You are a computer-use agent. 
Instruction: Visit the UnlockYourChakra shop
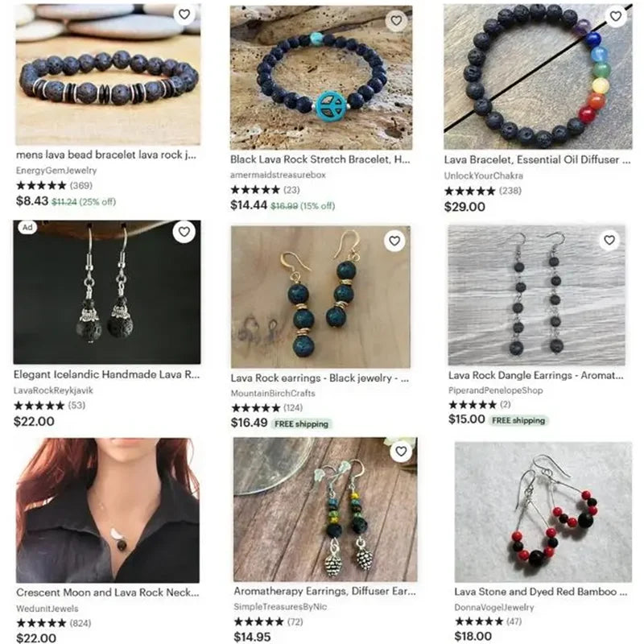(484, 175)
